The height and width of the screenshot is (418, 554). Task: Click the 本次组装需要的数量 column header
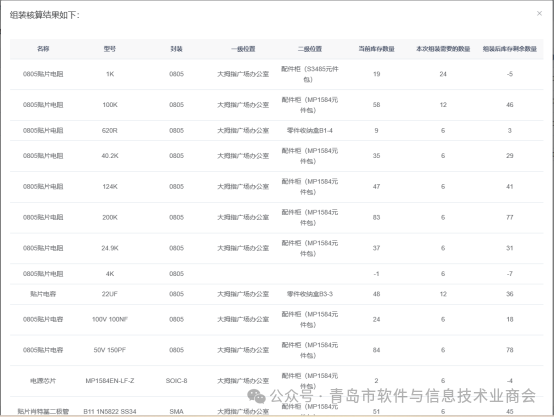[443, 49]
